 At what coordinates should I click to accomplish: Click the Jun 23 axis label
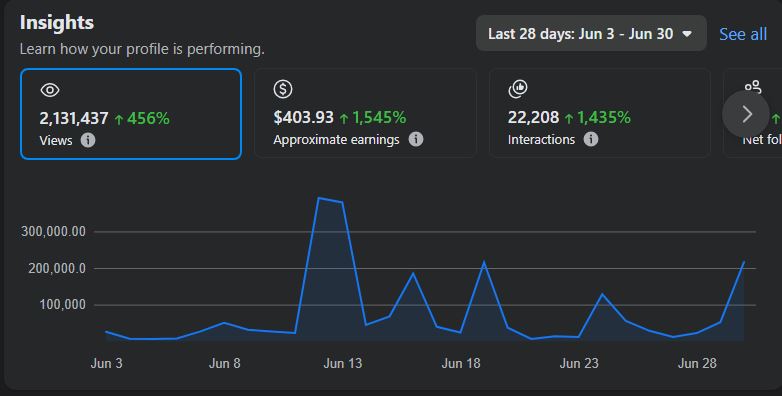579,363
